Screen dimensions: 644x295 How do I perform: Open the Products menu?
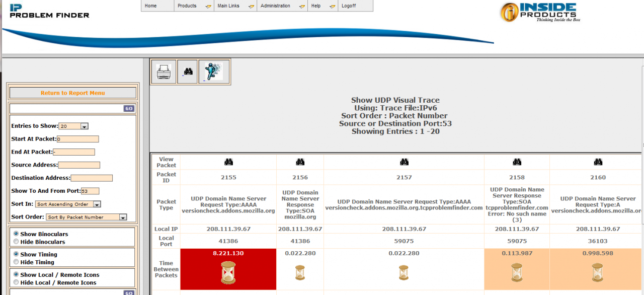(194, 6)
